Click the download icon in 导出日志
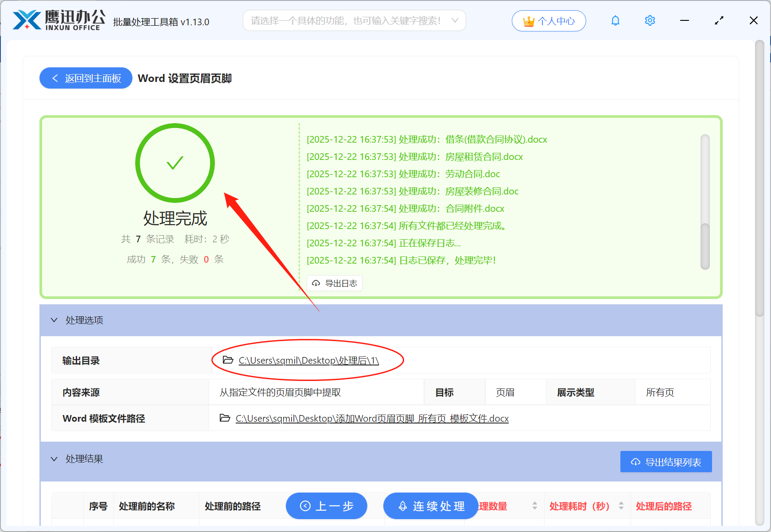 (x=316, y=283)
